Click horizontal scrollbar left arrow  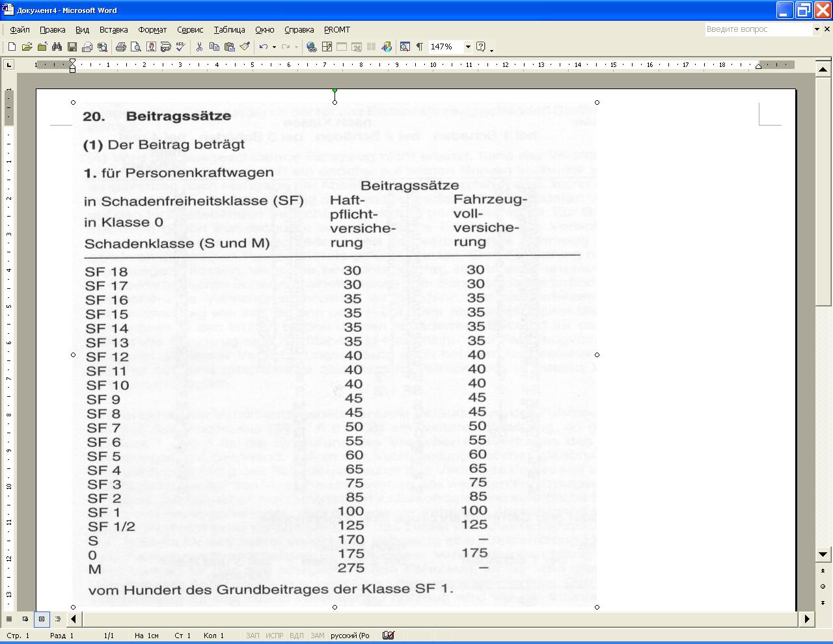click(x=74, y=619)
